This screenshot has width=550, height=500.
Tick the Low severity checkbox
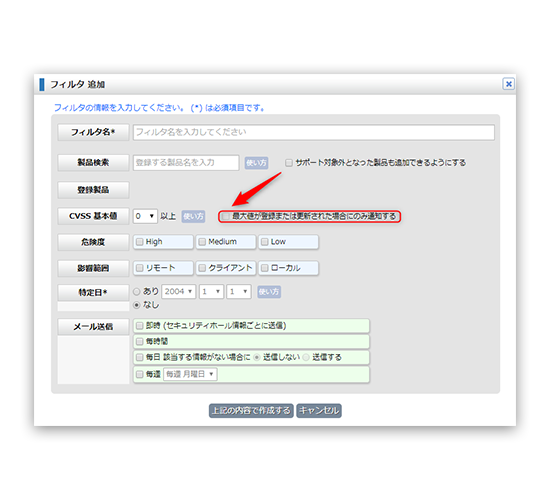coord(265,242)
